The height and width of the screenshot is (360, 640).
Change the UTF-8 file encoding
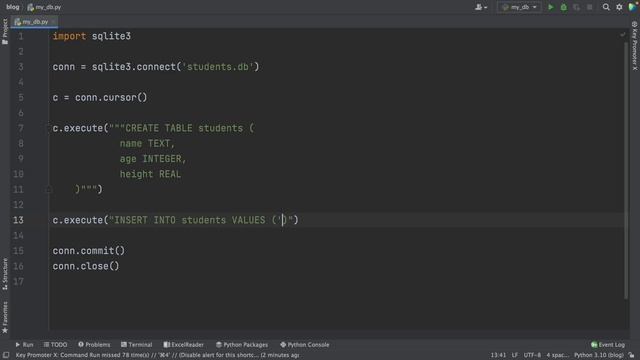coord(532,356)
